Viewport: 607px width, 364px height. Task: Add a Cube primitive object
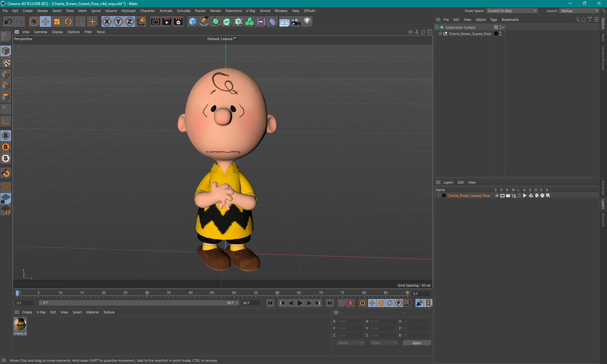(x=193, y=21)
